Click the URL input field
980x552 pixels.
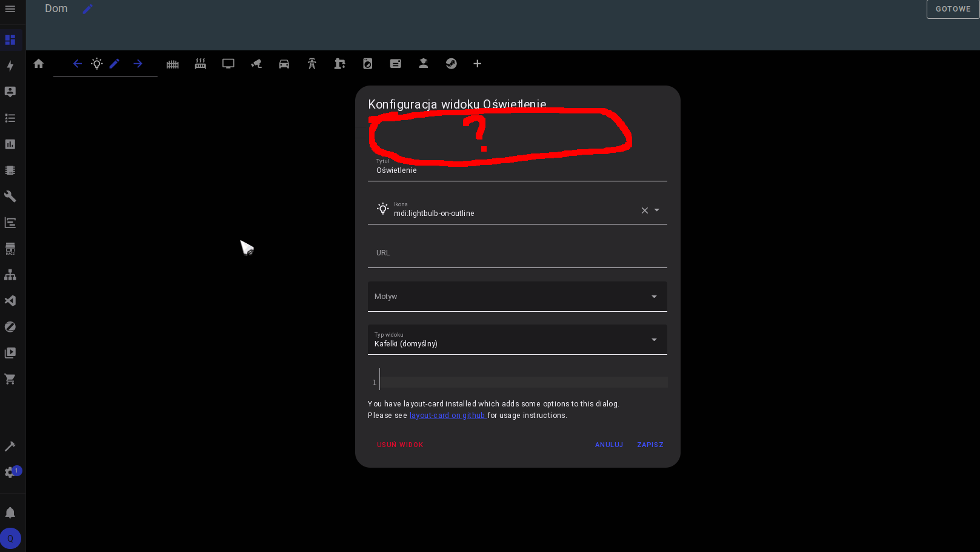[517, 252]
